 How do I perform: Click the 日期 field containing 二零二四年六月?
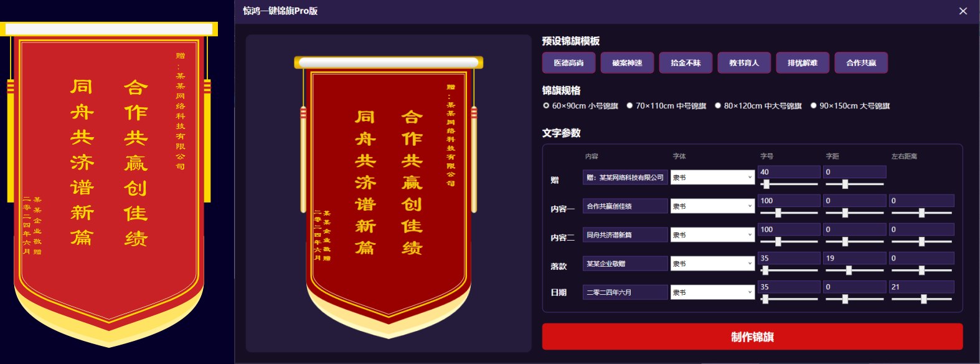tap(625, 292)
